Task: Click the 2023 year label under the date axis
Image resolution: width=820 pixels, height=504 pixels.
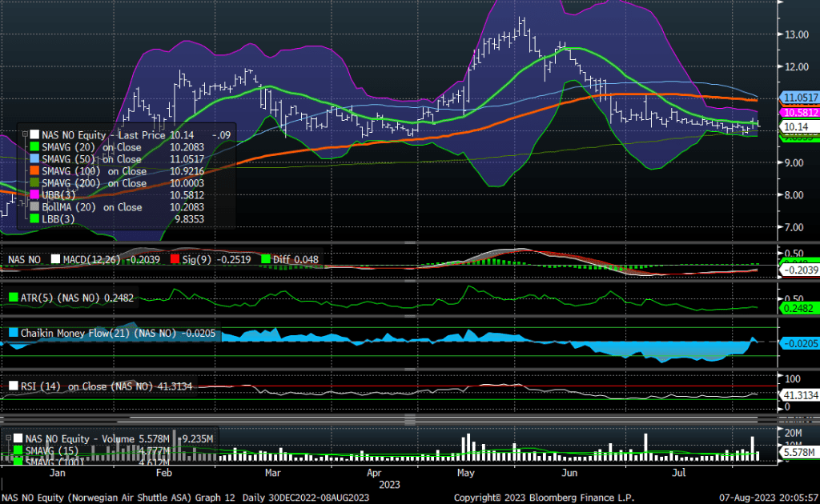Action: pyautogui.click(x=390, y=485)
